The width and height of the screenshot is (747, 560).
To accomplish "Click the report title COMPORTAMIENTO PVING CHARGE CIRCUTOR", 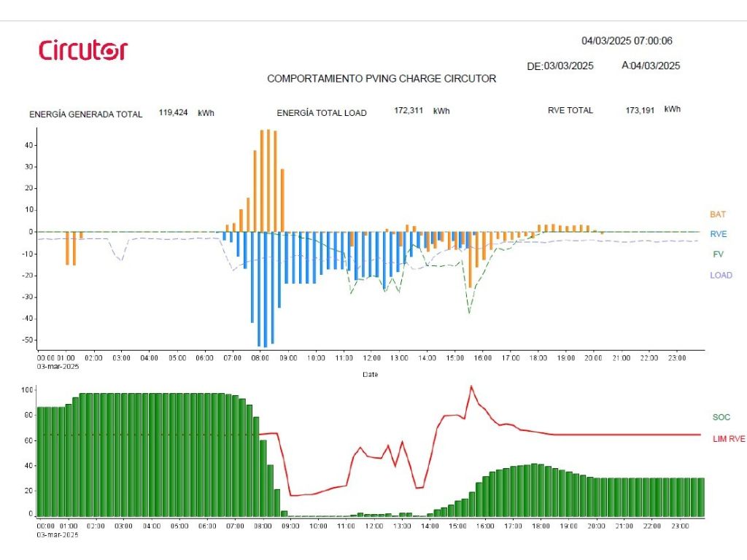I will tap(382, 79).
